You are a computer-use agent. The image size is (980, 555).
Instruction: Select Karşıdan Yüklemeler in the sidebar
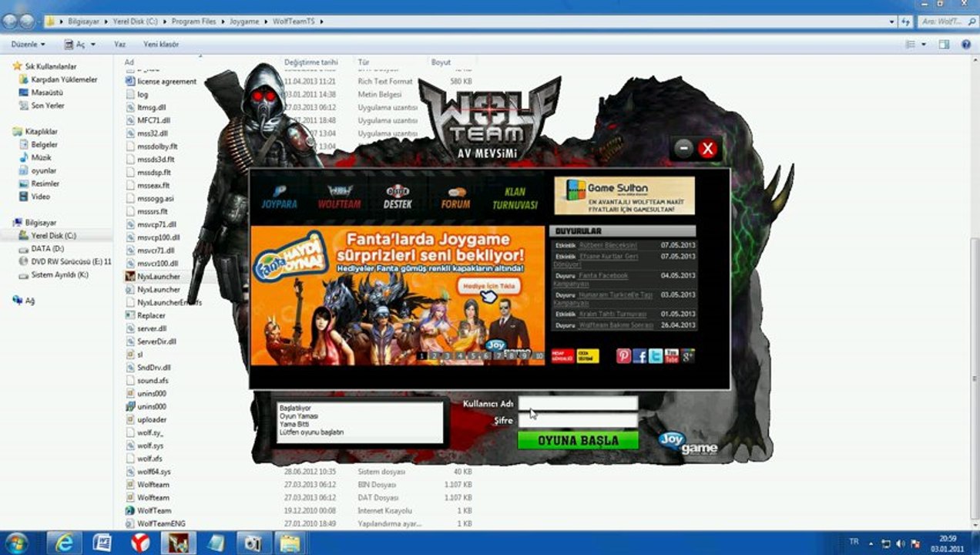(x=64, y=79)
